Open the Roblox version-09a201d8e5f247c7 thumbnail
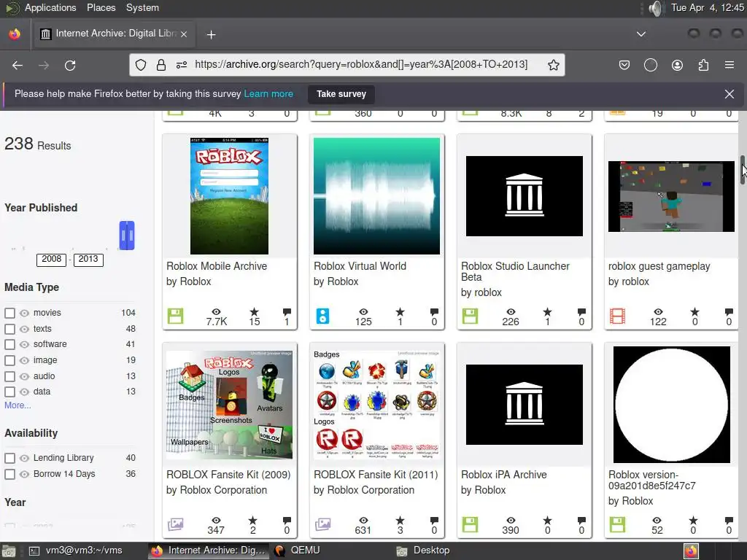The height and width of the screenshot is (560, 747). tap(671, 404)
